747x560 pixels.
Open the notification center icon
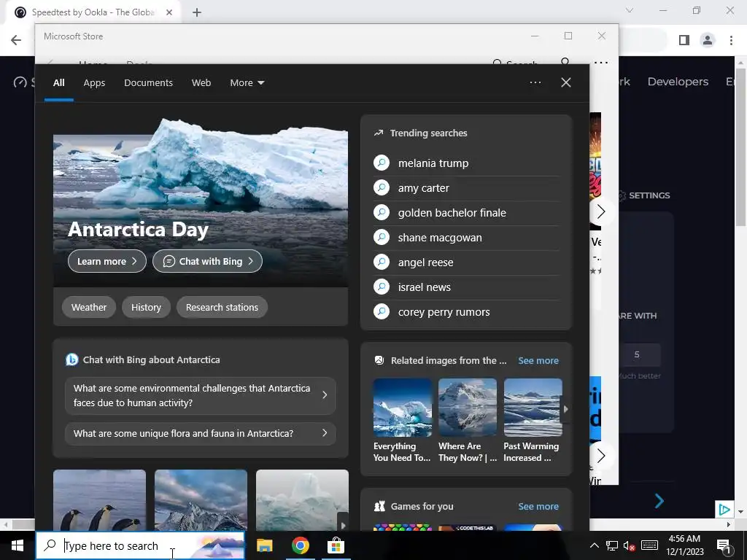tap(723, 545)
